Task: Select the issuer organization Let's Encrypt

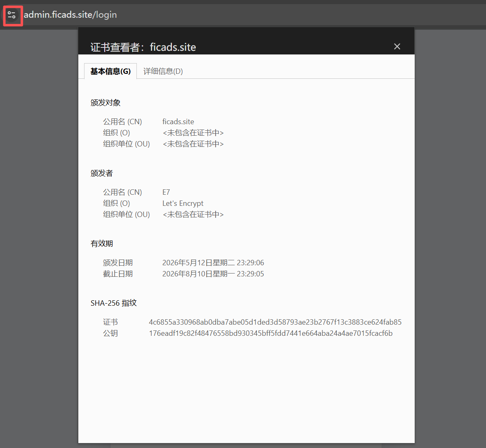Action: [183, 203]
